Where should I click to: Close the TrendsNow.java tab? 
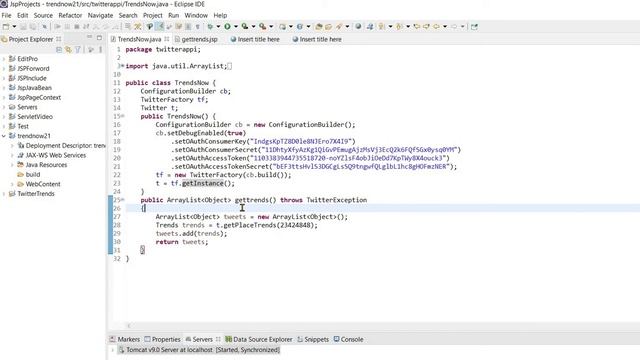167,39
